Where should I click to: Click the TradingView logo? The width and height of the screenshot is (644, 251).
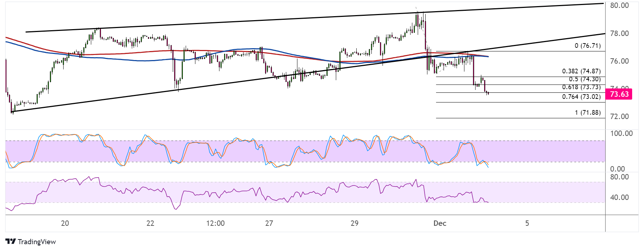pos(31,242)
